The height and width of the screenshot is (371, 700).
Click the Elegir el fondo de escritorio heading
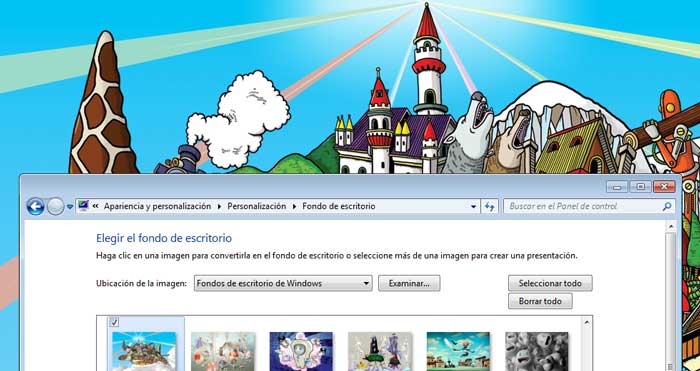pos(164,238)
